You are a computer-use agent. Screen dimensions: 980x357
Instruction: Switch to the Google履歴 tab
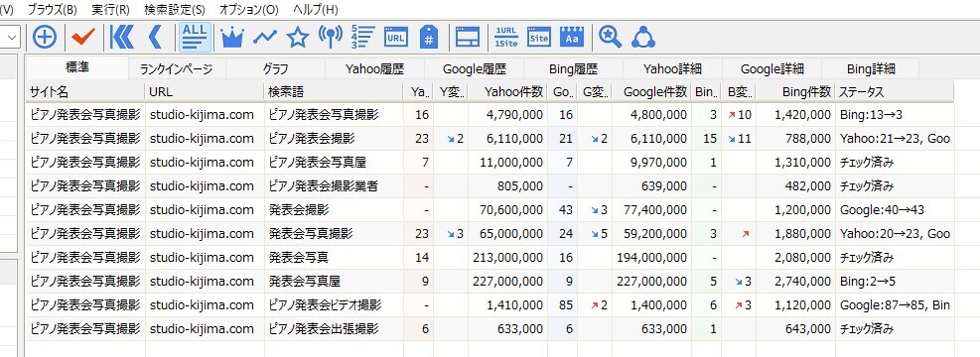point(475,68)
